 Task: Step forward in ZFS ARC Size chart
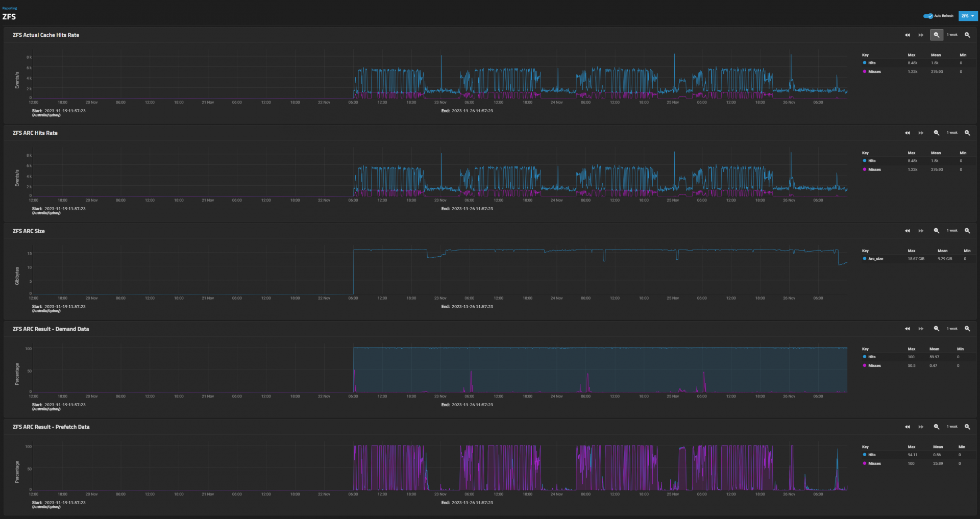[921, 231]
